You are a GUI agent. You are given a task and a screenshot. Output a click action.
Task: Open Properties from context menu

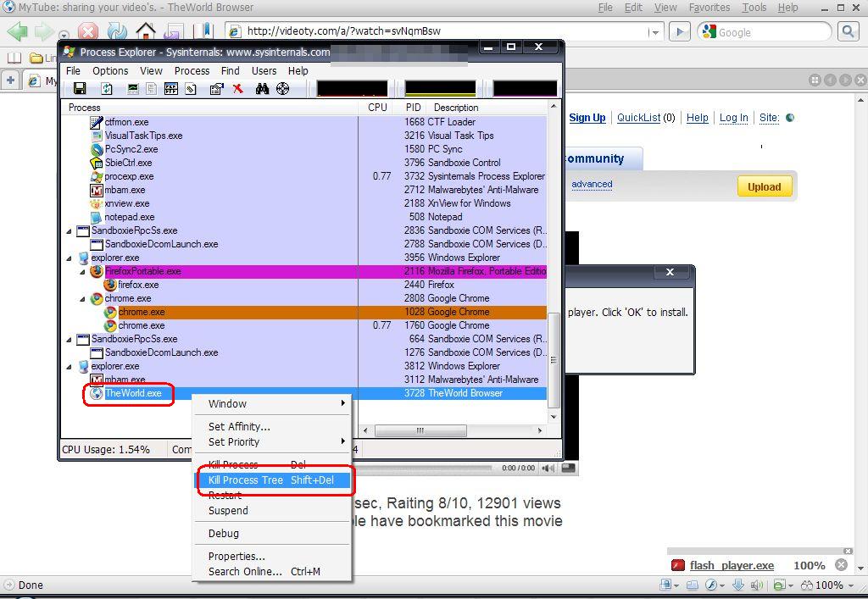coord(272,557)
